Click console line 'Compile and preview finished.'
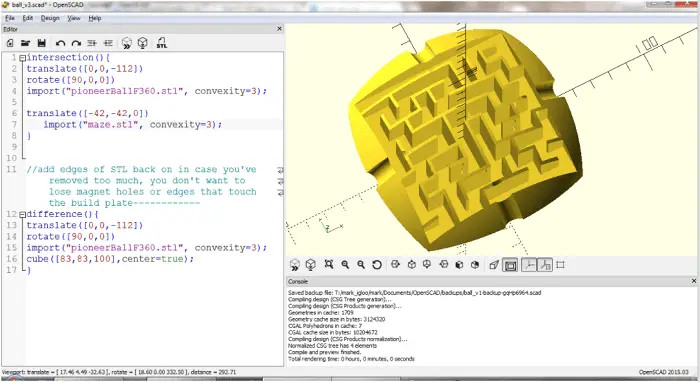The width and height of the screenshot is (700, 382). pos(325,352)
